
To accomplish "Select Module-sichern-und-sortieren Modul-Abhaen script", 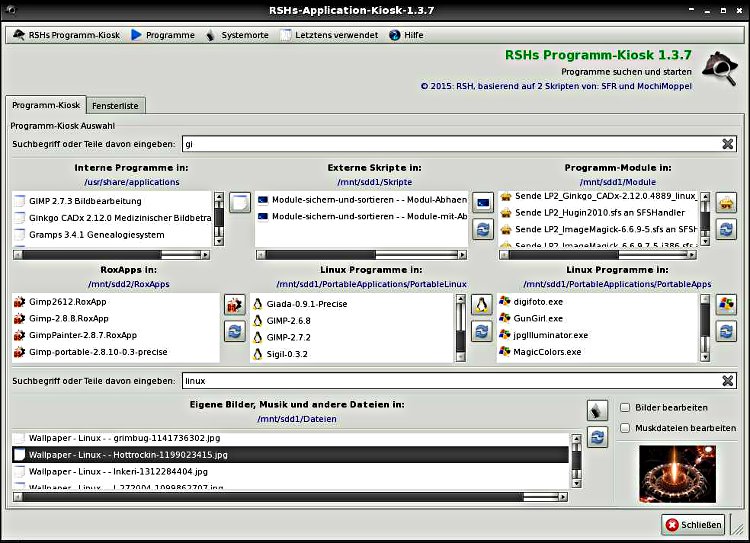I will coord(362,199).
